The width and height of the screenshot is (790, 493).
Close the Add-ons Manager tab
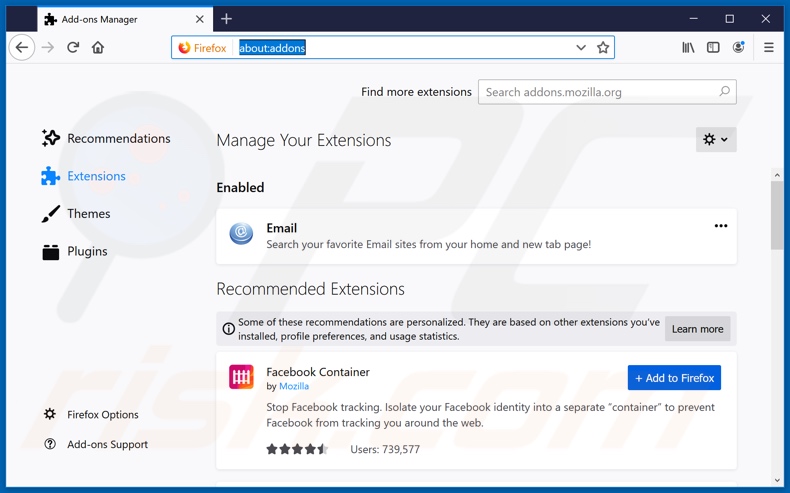[x=200, y=19]
